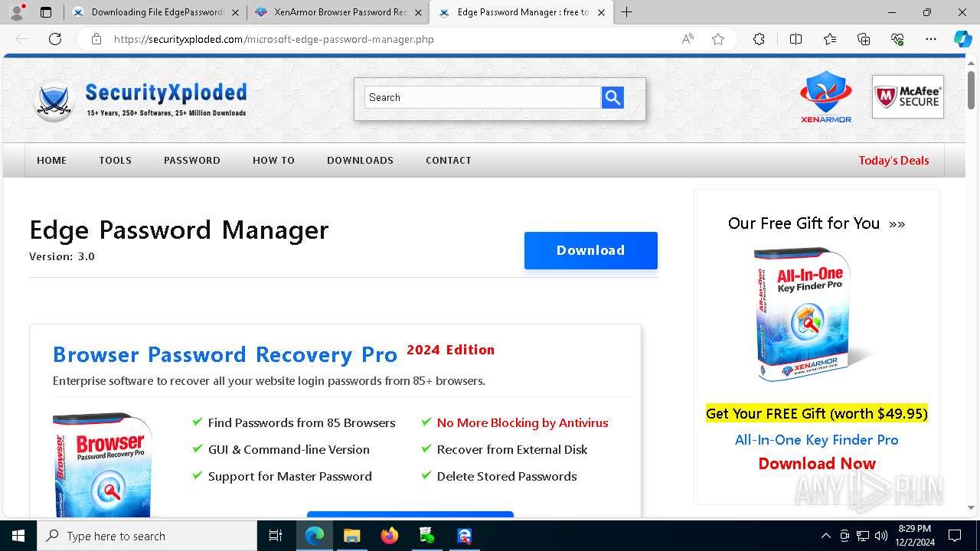The width and height of the screenshot is (980, 551).
Task: Click the blue Download button
Action: coord(590,250)
